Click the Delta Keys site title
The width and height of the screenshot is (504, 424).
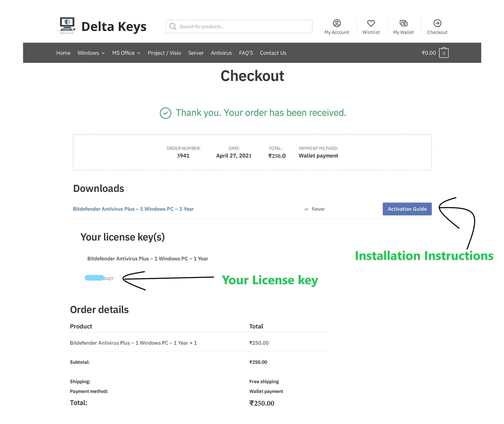click(x=114, y=26)
